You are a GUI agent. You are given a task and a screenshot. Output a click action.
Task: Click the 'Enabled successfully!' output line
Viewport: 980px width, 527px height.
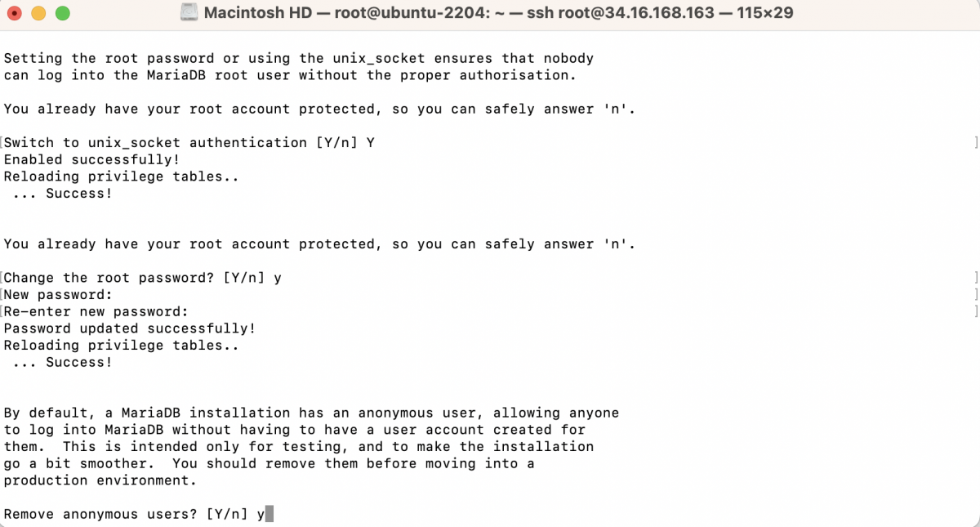(91, 159)
